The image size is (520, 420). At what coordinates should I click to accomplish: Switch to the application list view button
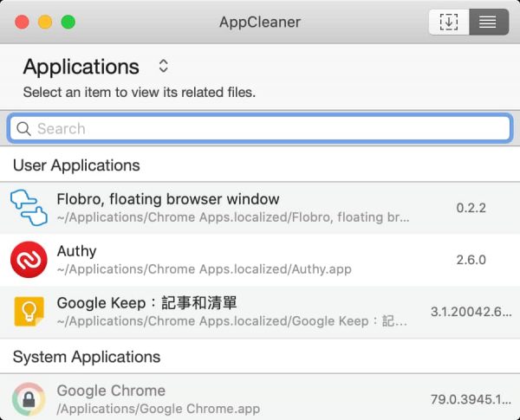[489, 23]
